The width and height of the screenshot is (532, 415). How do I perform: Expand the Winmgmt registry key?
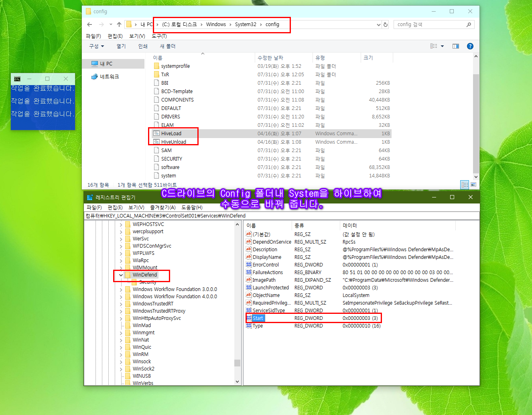click(x=121, y=333)
